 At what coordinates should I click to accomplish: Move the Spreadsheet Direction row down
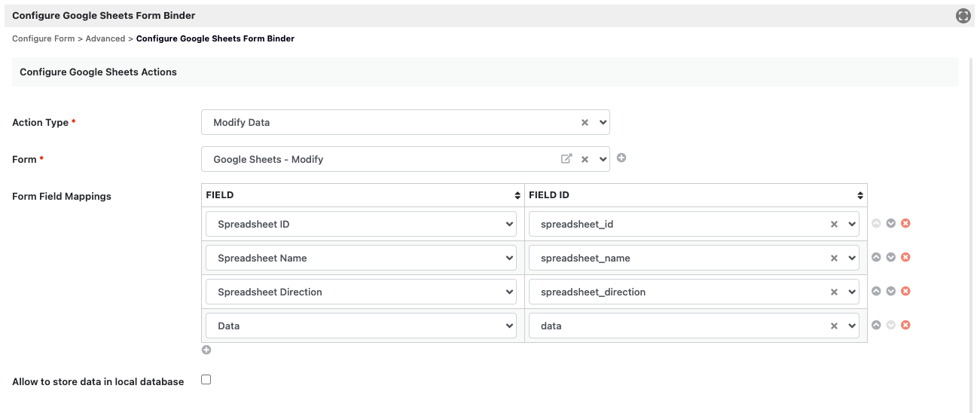pyautogui.click(x=890, y=292)
